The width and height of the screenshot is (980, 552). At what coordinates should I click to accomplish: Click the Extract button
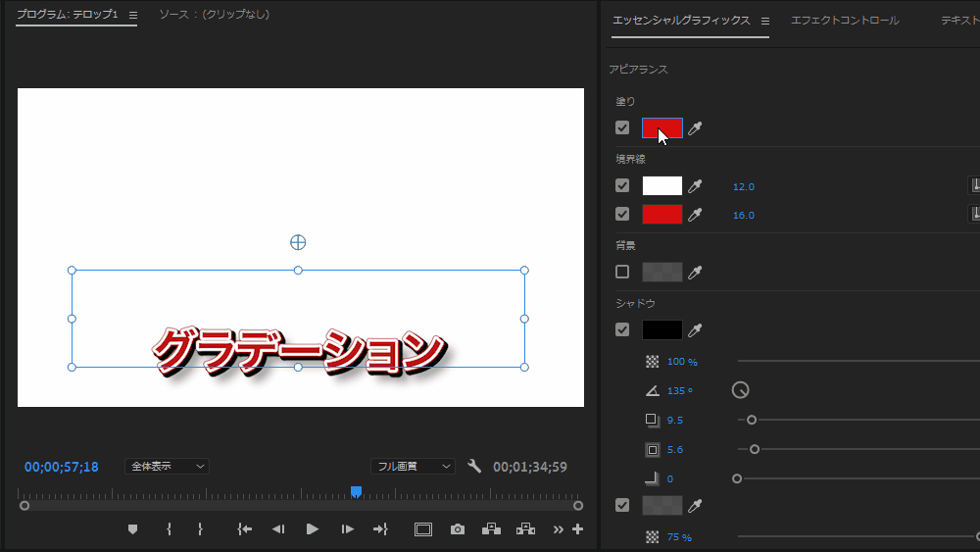pyautogui.click(x=525, y=529)
